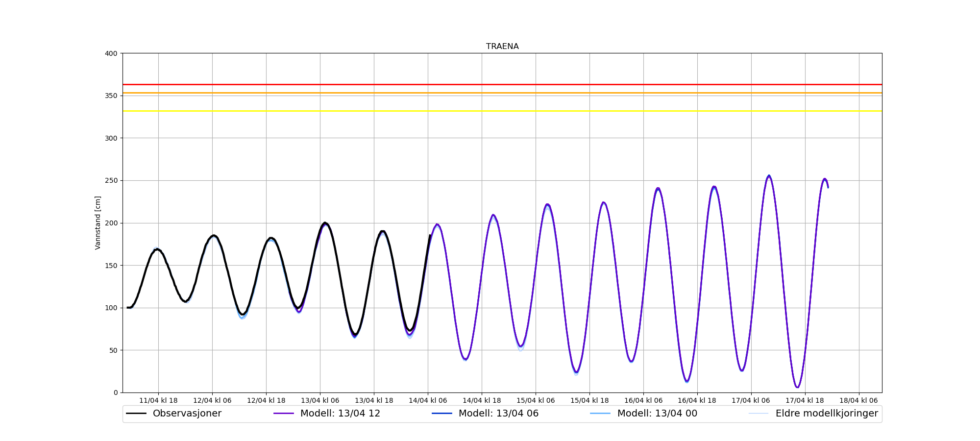Click the Eldre modellkjoringer legend swatch
This screenshot has height=441, width=980.
coord(759,414)
